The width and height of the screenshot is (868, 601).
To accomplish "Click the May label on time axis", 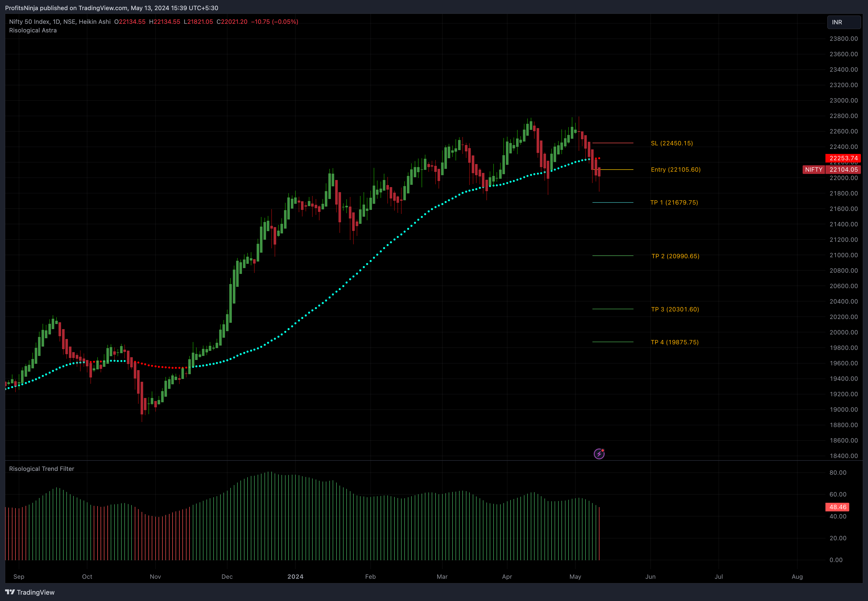I will 575,576.
